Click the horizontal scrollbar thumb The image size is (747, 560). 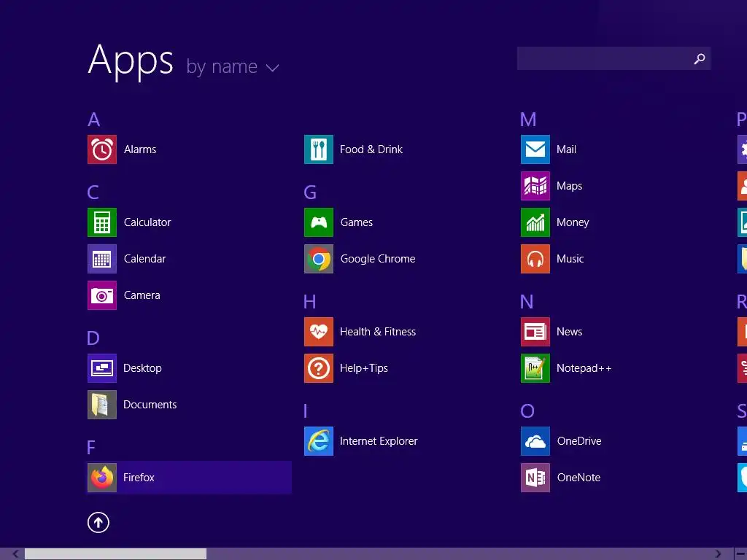(115, 554)
